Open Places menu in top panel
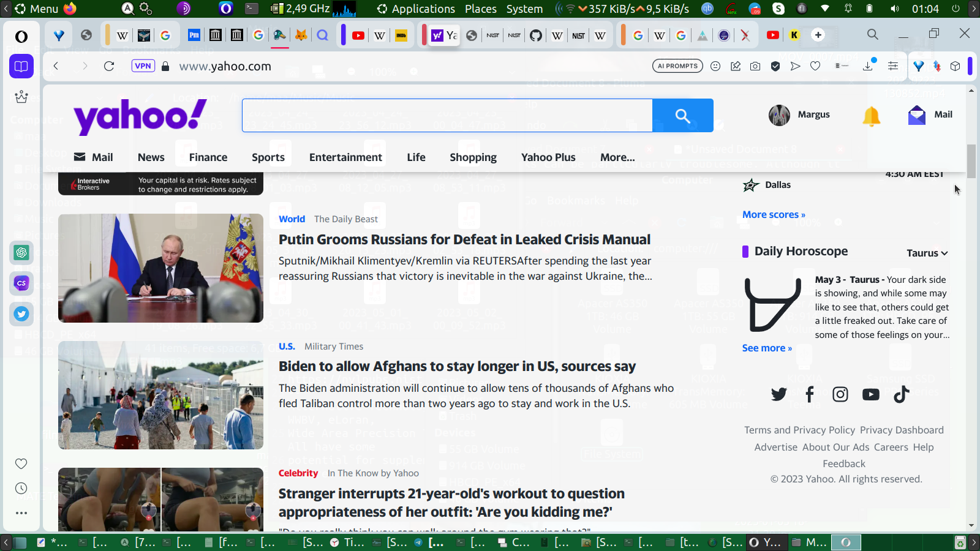This screenshot has height=551, width=980. point(481,9)
